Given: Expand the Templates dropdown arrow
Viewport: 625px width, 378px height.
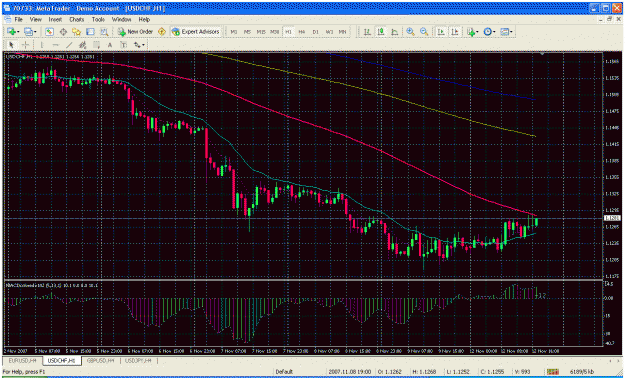Looking at the screenshot, I should pyautogui.click(x=511, y=32).
